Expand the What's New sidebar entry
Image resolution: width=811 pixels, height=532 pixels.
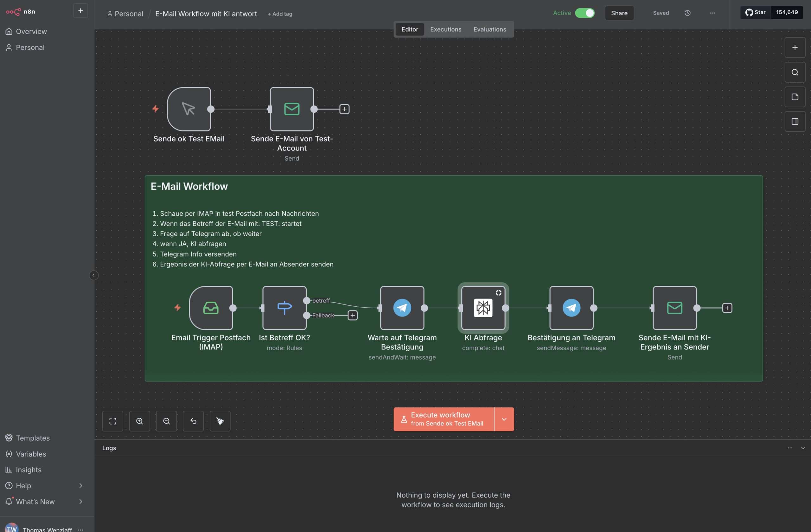tap(81, 501)
